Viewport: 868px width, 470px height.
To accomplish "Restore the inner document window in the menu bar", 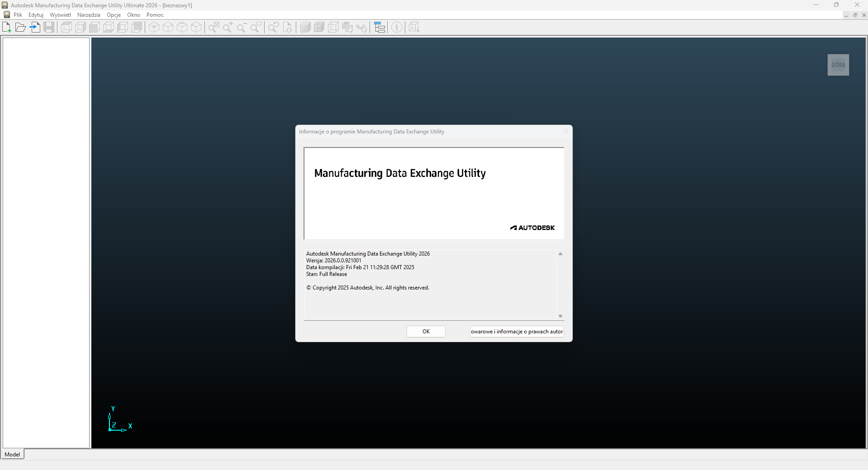I will pos(855,15).
